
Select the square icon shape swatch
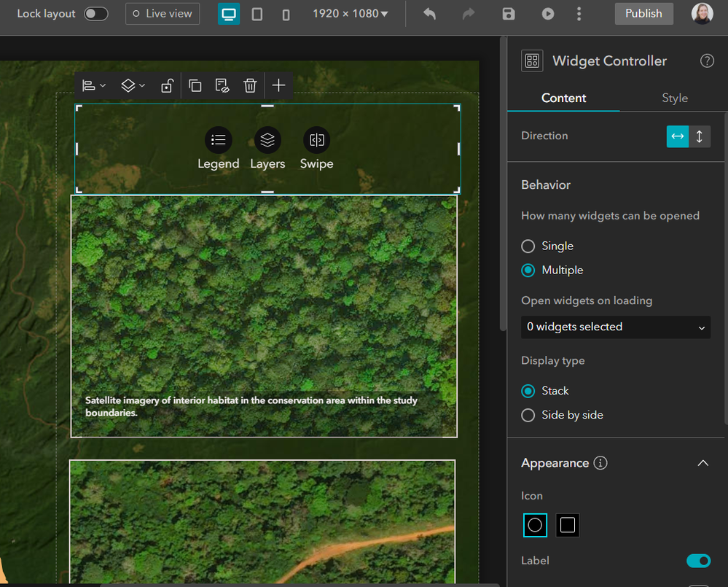coord(568,525)
